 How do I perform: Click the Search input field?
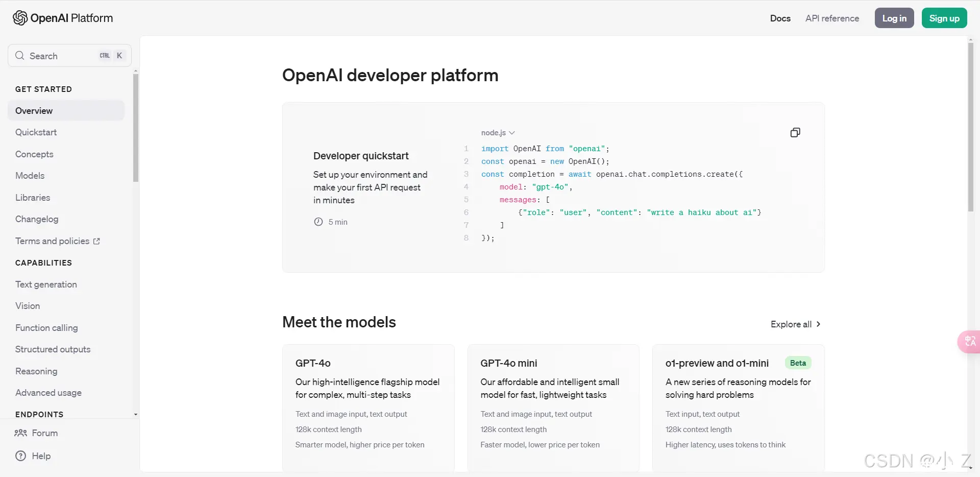pos(69,56)
